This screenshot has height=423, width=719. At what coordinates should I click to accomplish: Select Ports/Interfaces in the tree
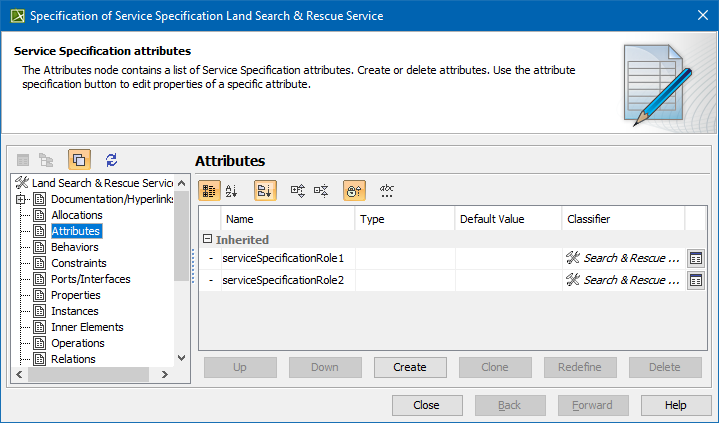tap(90, 279)
